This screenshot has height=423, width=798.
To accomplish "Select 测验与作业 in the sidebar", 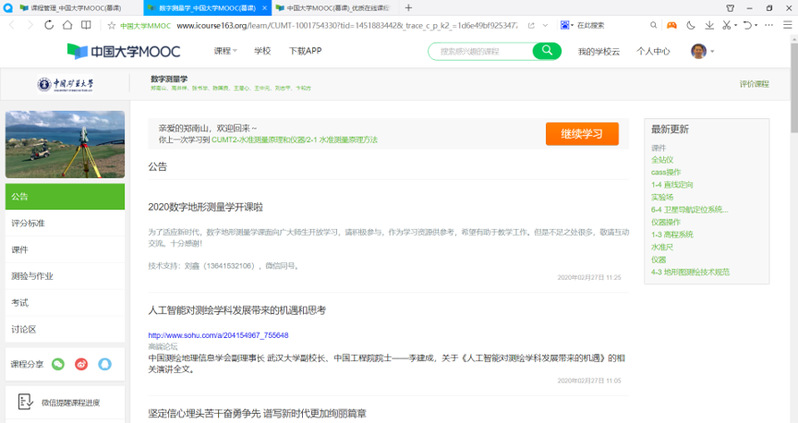I will 31,276.
